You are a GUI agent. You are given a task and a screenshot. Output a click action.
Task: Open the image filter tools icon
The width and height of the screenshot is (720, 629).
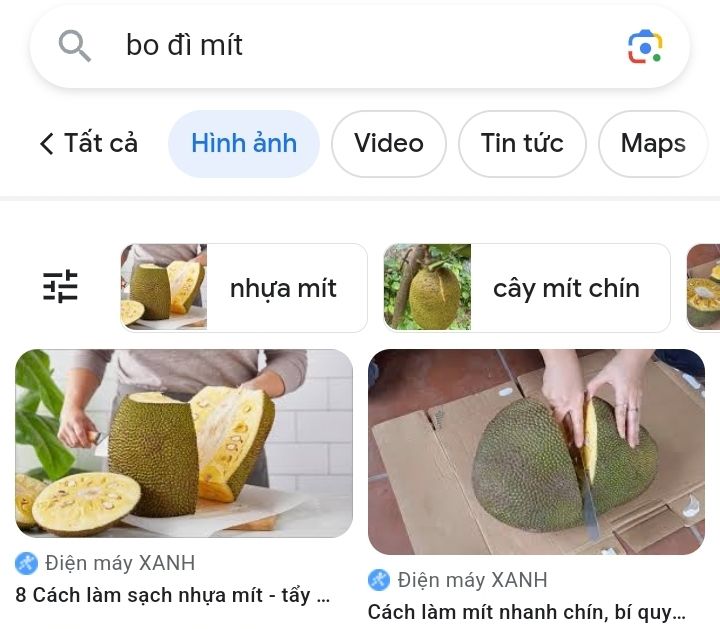60,286
